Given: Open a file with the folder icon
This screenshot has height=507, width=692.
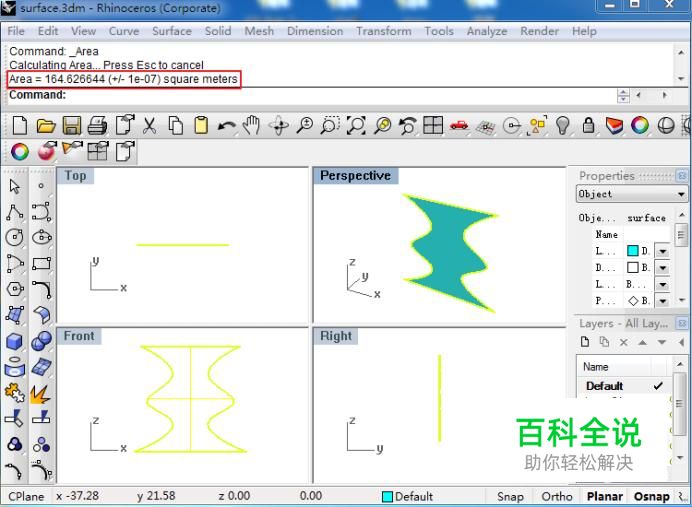Looking at the screenshot, I should 45,126.
